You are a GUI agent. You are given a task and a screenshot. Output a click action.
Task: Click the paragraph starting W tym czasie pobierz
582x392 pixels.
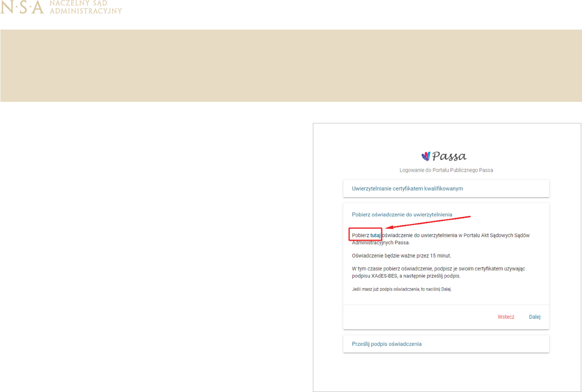pos(438,269)
